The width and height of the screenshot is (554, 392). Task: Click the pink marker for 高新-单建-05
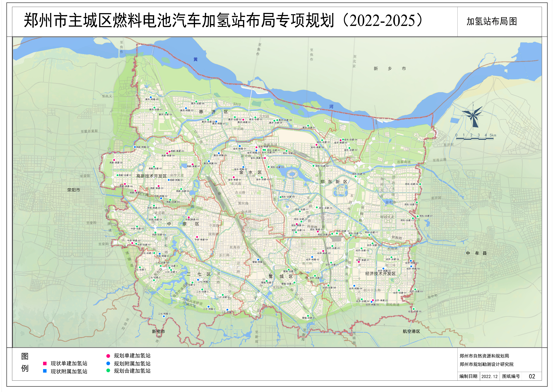click(x=114, y=160)
